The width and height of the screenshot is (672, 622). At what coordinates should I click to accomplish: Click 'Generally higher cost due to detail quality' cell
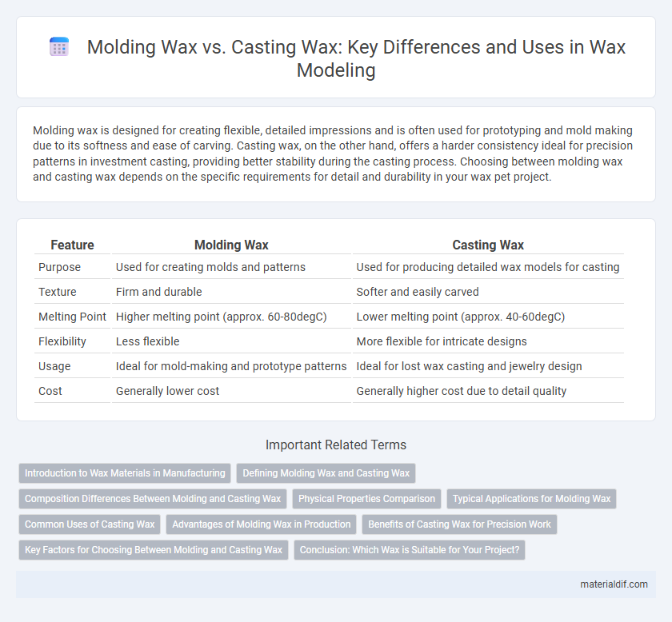click(461, 391)
